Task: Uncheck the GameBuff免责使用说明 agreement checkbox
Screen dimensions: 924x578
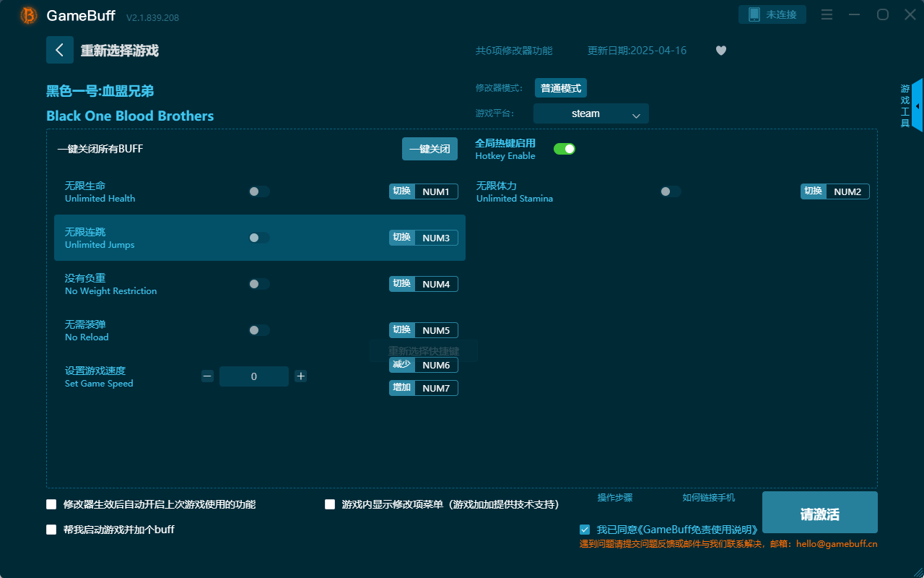Action: click(x=585, y=529)
